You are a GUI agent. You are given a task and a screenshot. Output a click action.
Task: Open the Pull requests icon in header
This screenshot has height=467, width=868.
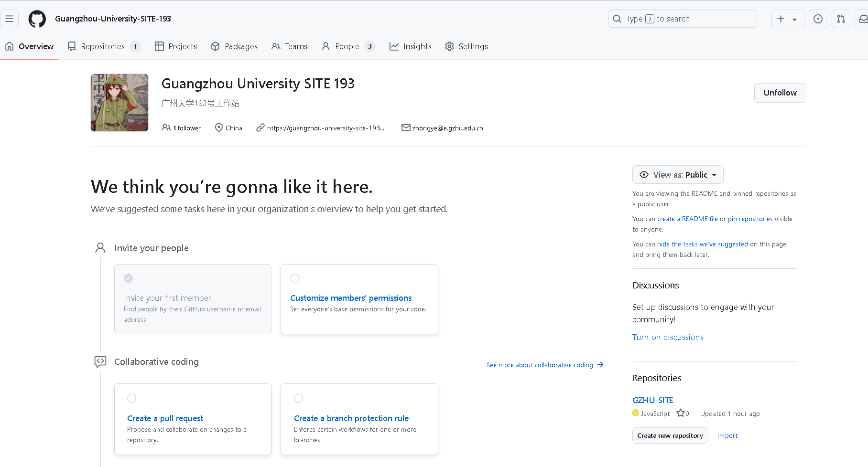coord(841,19)
